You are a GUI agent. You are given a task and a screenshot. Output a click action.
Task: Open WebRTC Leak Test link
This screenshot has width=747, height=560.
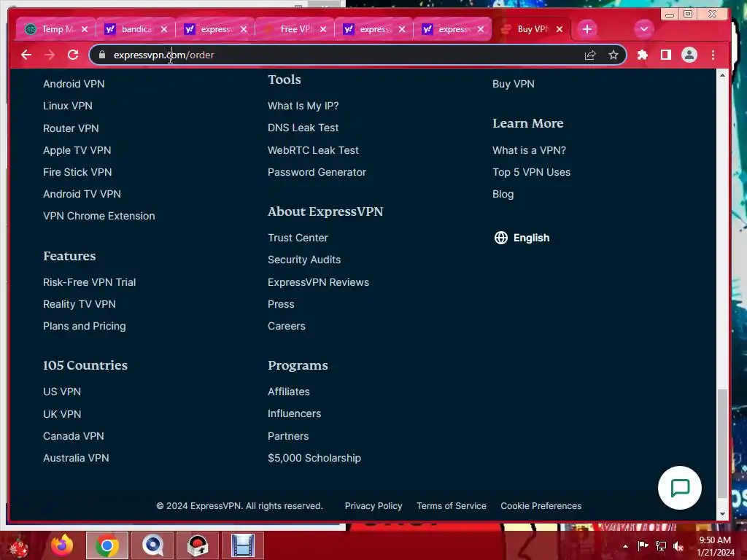[313, 150]
